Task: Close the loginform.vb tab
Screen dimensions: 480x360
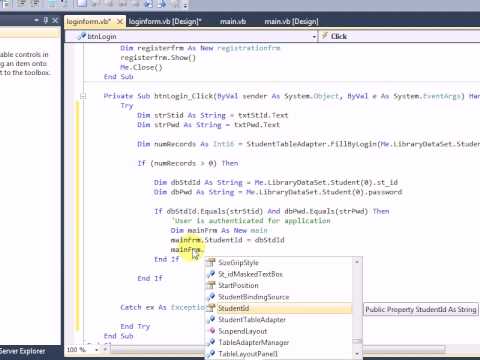Action: click(x=120, y=22)
